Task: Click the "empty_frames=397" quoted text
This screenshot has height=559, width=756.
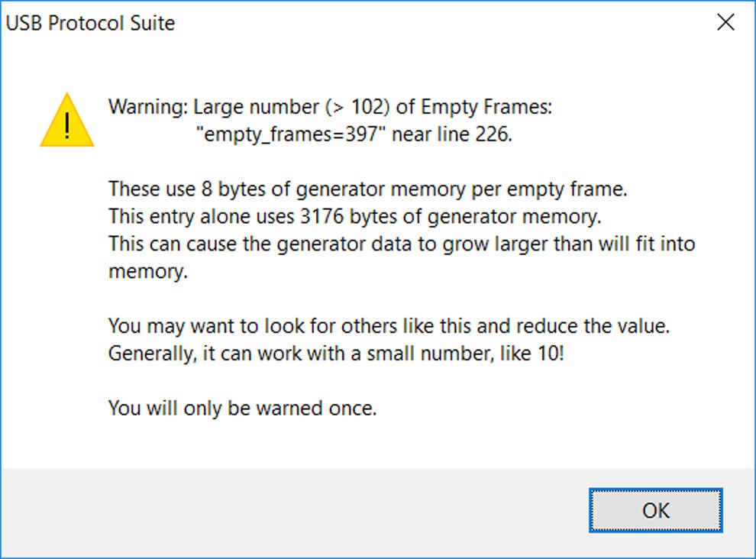Action: click(x=291, y=134)
